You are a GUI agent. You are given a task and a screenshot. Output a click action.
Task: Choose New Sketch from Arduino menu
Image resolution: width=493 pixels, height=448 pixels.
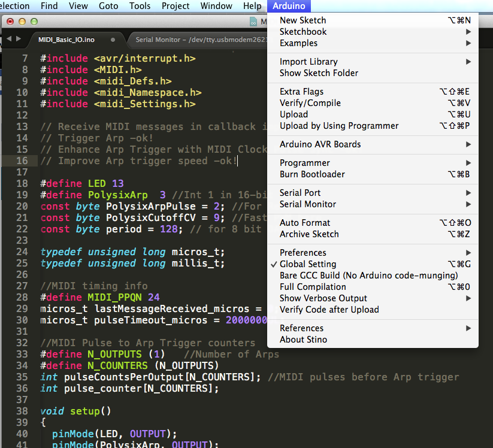click(373, 20)
